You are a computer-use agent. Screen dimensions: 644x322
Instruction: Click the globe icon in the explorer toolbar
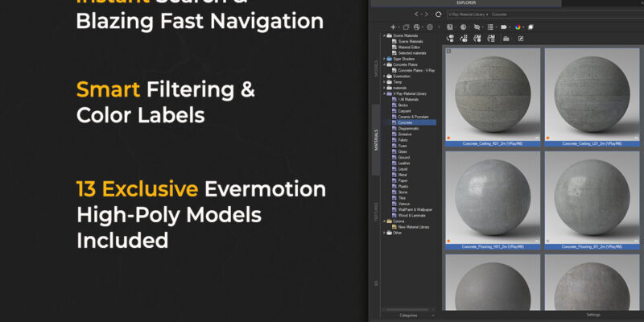coord(416,27)
